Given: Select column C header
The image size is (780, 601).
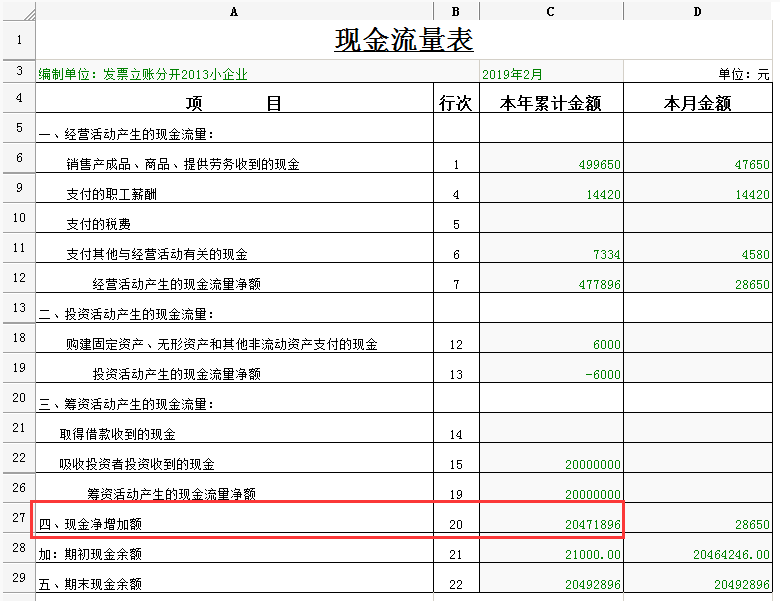Looking at the screenshot, I should pos(550,11).
